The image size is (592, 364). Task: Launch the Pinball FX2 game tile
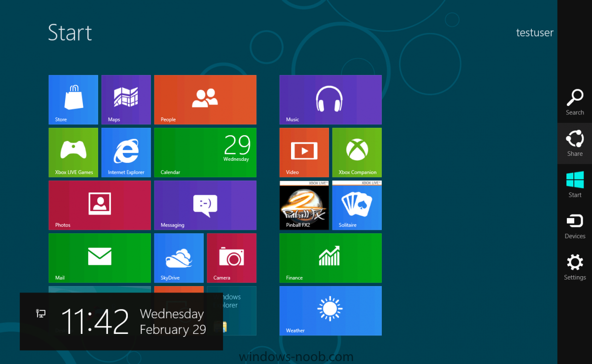[304, 205]
